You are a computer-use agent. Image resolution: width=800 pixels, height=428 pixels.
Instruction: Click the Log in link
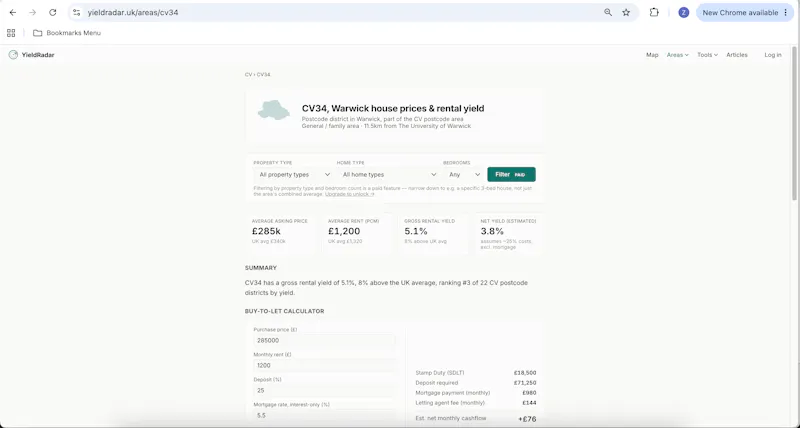(x=772, y=55)
